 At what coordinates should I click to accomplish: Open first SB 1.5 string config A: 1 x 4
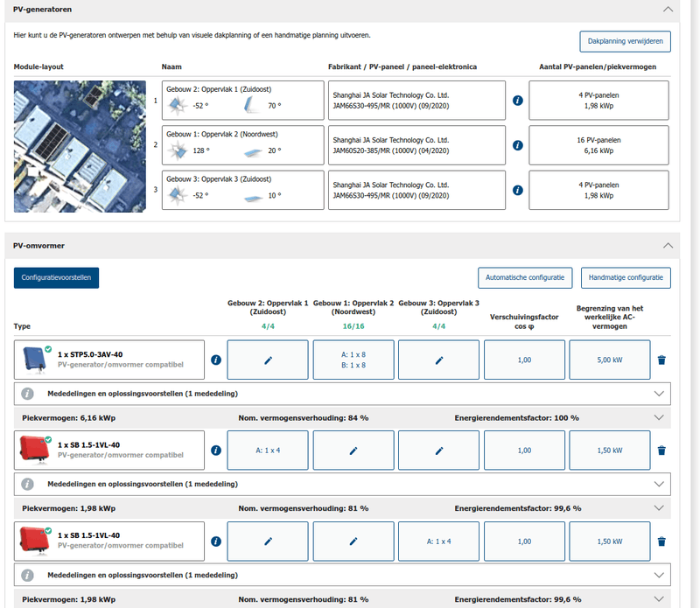pyautogui.click(x=268, y=451)
